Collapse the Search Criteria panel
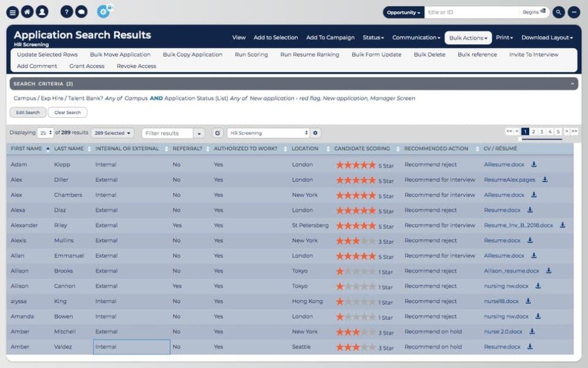Image resolution: width=588 pixels, height=368 pixels. pos(572,84)
